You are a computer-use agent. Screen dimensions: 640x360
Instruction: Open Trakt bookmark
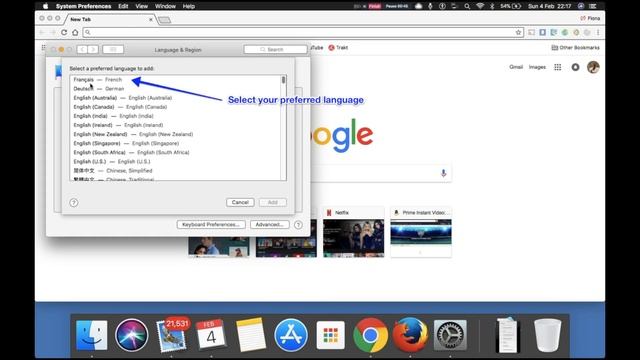[x=338, y=48]
